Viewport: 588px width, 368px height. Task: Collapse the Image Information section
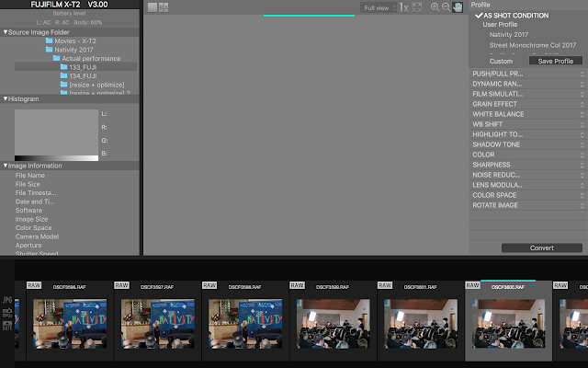6,166
